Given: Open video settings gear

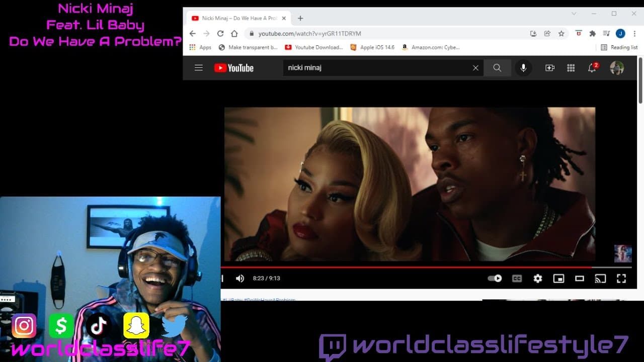Looking at the screenshot, I should (x=538, y=279).
